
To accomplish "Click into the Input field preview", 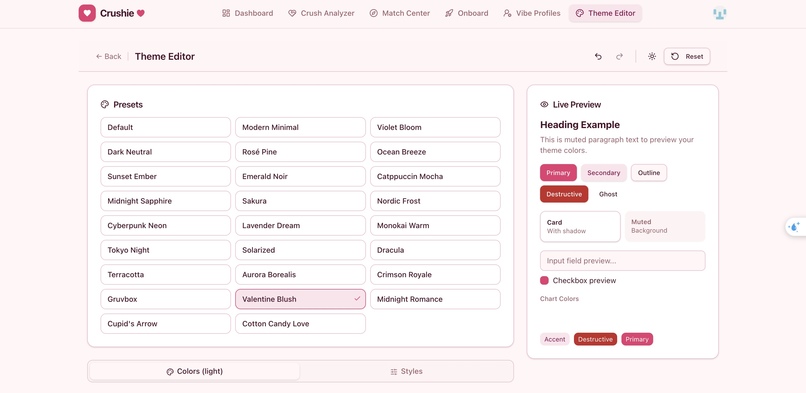I will coord(622,260).
